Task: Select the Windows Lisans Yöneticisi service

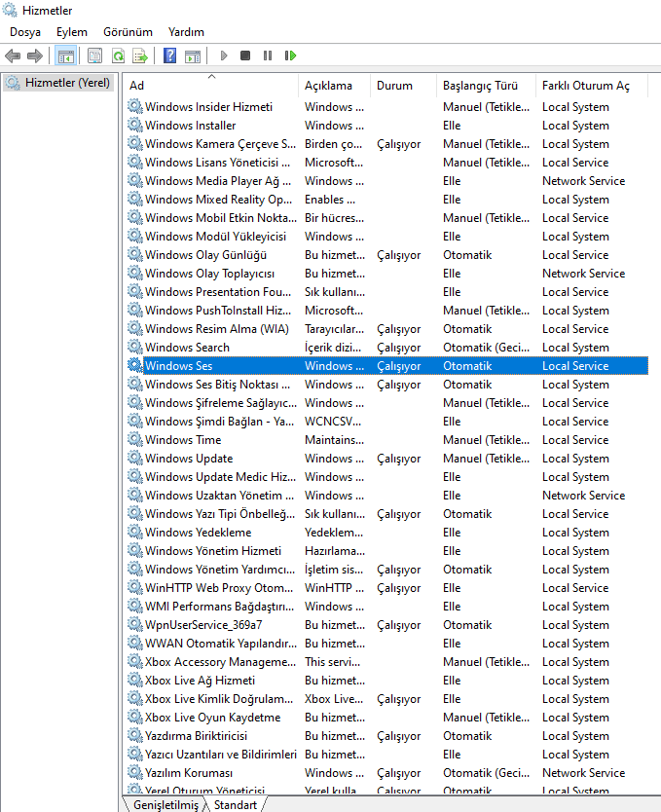Action: [217, 162]
